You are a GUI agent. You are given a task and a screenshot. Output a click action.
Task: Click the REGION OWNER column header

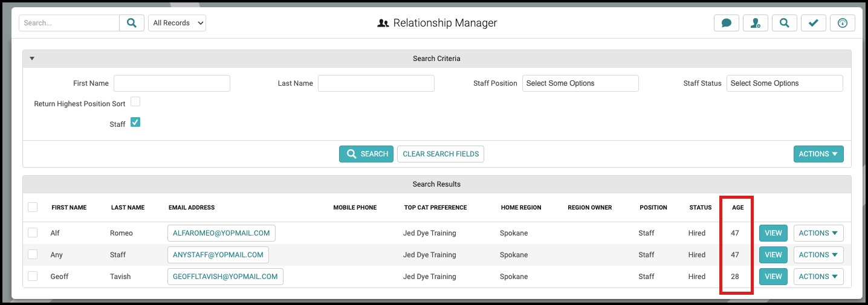[x=590, y=208]
